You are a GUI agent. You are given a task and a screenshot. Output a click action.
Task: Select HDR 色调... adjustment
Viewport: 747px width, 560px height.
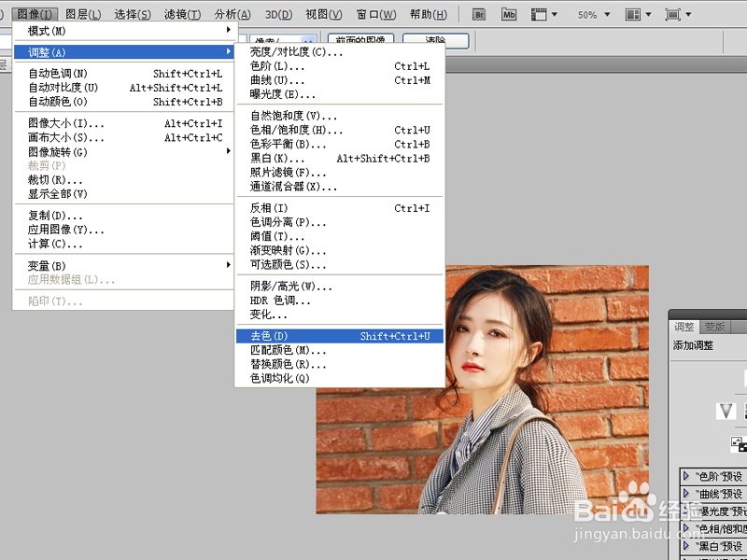point(340,301)
